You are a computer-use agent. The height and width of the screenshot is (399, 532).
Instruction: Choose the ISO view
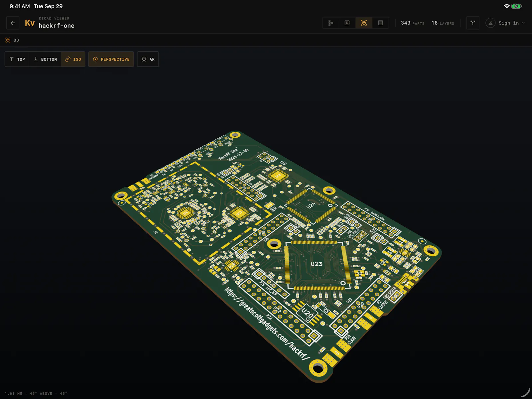73,59
